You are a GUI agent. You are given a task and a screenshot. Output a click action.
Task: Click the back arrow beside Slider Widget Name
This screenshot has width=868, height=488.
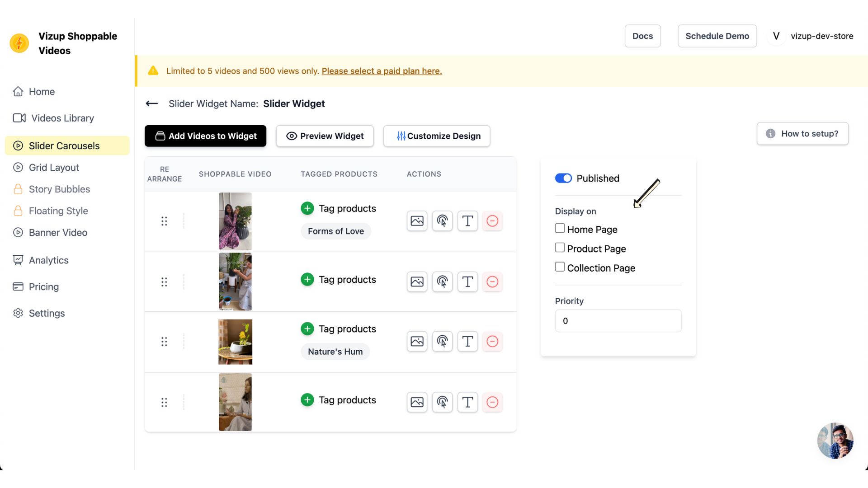(152, 103)
